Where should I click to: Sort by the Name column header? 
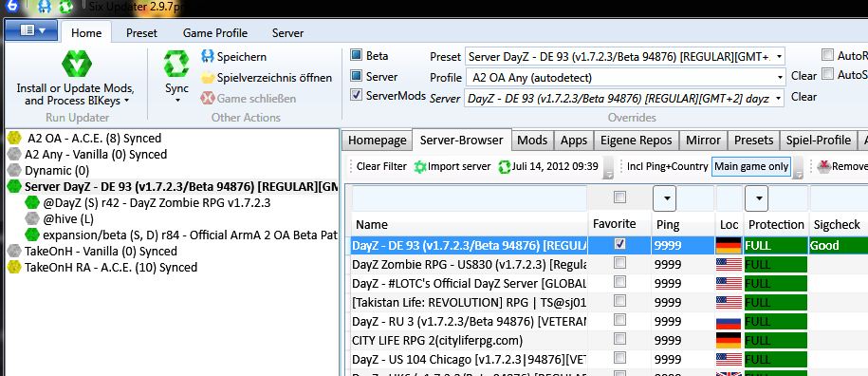pyautogui.click(x=469, y=224)
